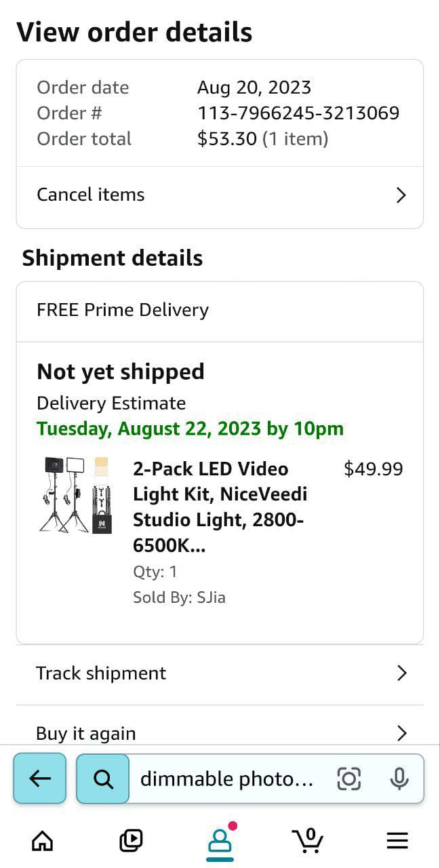The image size is (440, 868).
Task: Open the account profile icon
Action: click(220, 841)
